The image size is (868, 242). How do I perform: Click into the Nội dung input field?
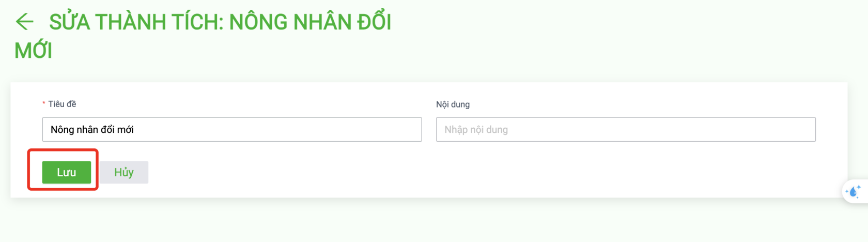coord(626,129)
